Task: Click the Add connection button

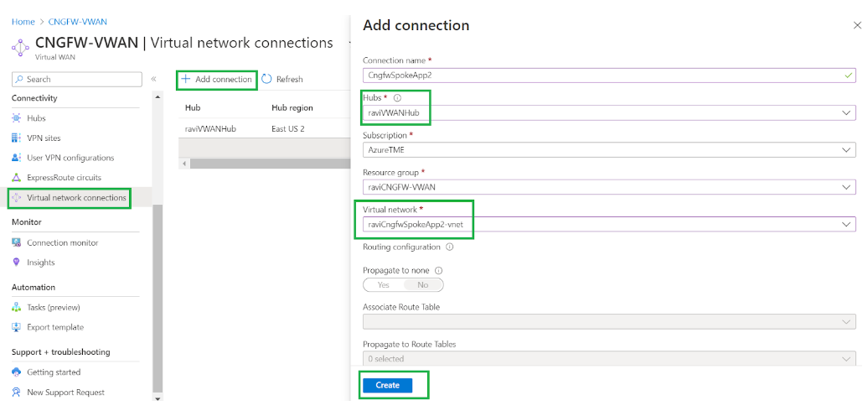Action: pyautogui.click(x=216, y=79)
